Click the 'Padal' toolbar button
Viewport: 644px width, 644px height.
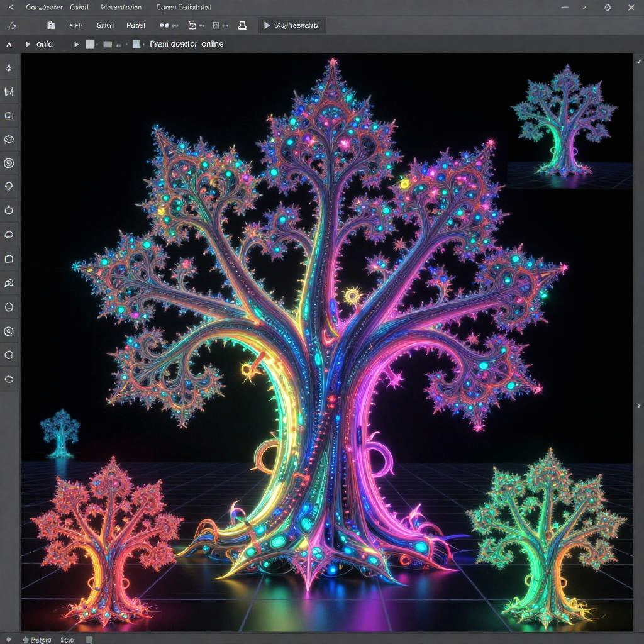136,25
